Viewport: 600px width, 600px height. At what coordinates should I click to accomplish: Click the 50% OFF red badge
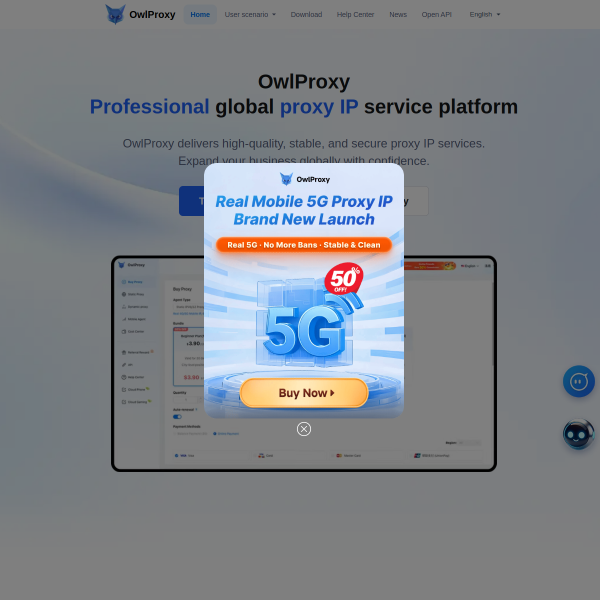tap(344, 279)
